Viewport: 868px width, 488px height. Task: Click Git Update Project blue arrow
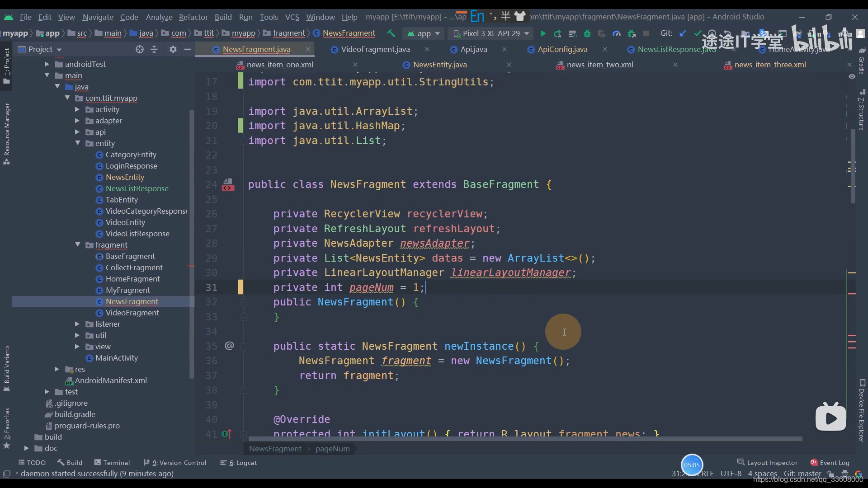[x=683, y=33]
